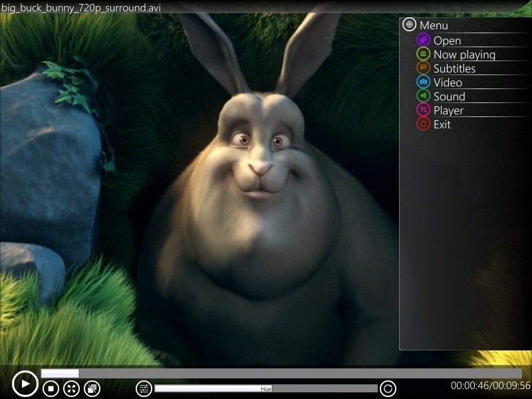Open the 'Open' menu entry

pos(447,41)
